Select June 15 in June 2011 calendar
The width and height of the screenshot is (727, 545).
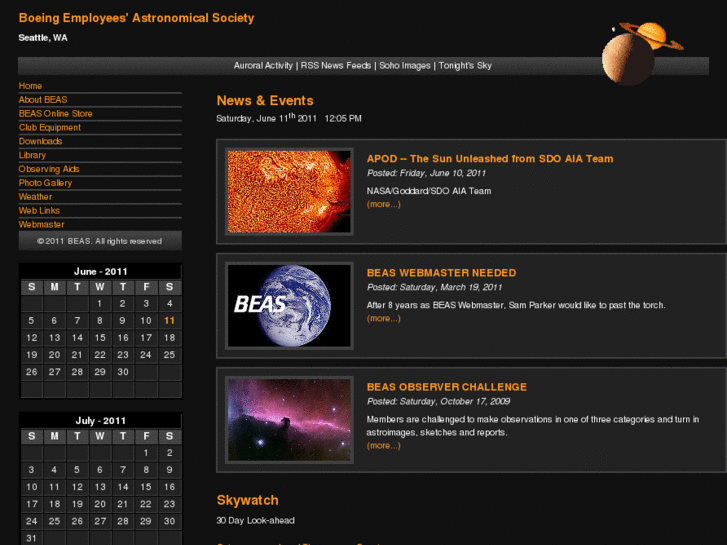tap(100, 338)
